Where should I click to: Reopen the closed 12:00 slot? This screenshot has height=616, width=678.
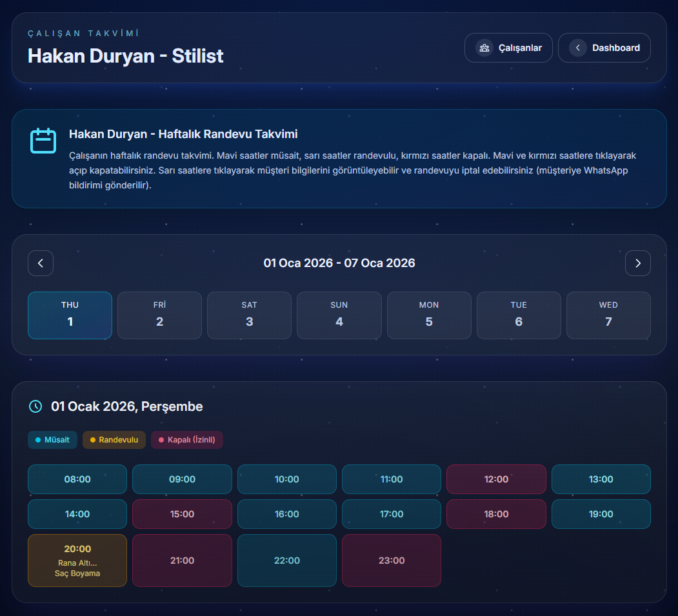(x=496, y=479)
